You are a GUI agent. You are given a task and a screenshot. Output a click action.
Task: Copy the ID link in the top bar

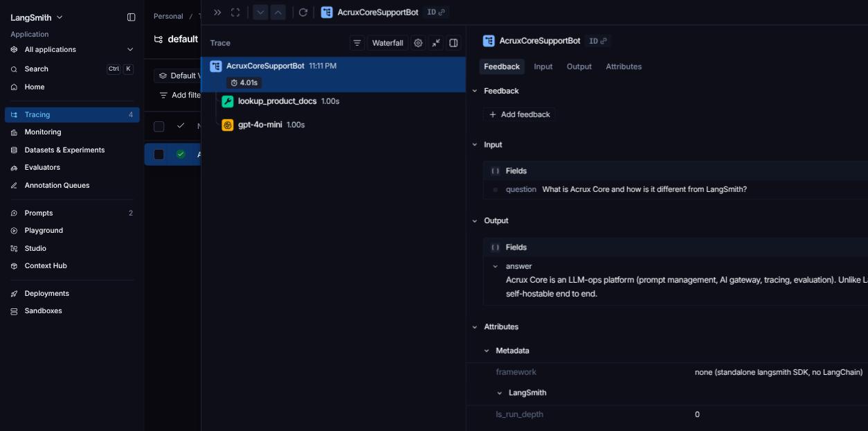tap(436, 12)
